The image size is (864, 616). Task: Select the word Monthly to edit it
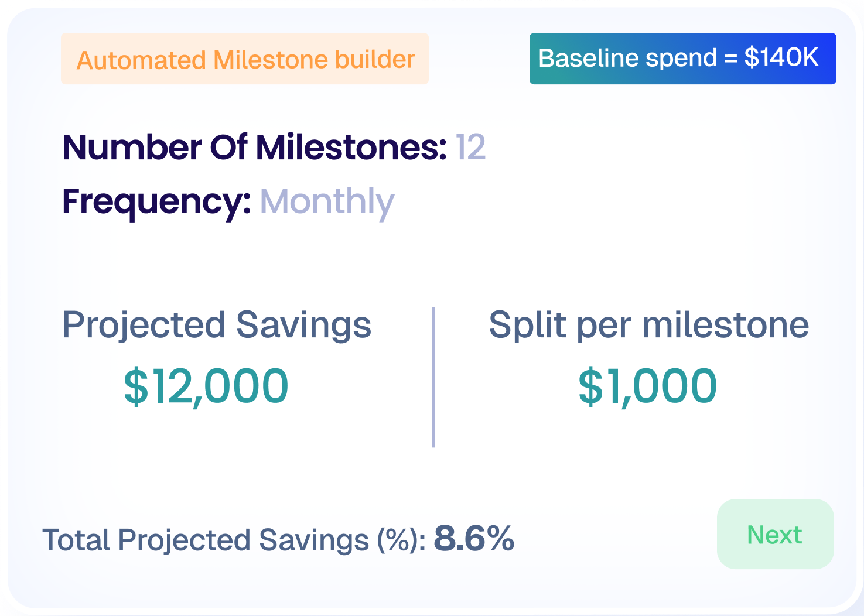pos(327,201)
